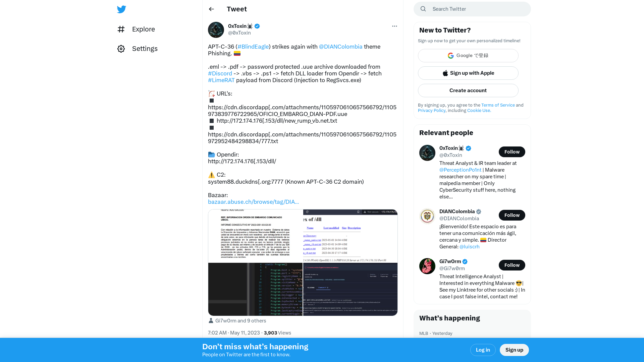Screen dimensions: 644x362
Task: Click the @DIANColombia mention in tweet
Action: click(340, 46)
